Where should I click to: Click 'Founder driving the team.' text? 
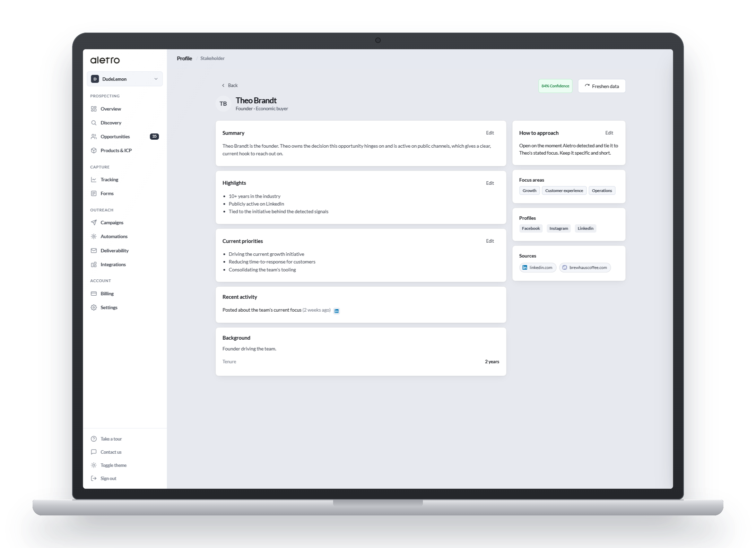pos(249,349)
